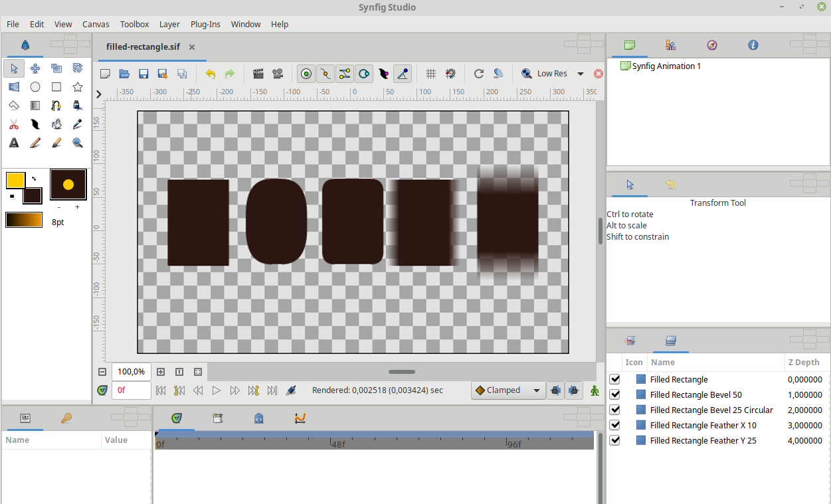Open the Render clapperboard icon

click(258, 74)
